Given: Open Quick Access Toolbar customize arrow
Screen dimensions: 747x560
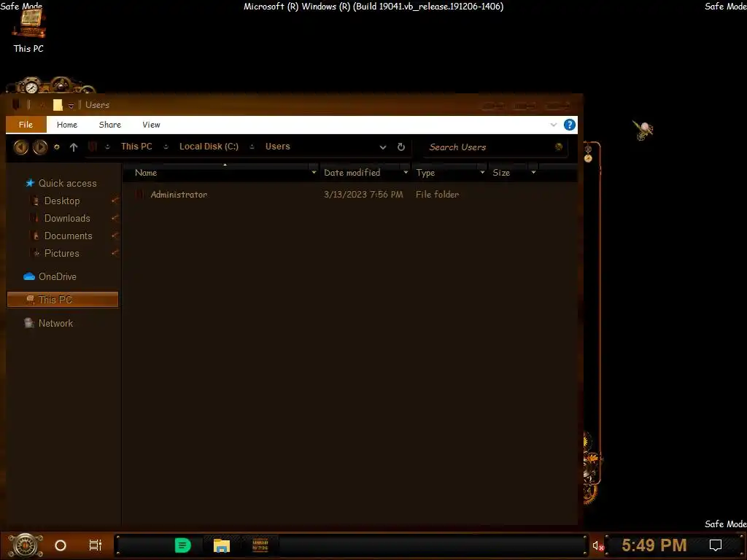Looking at the screenshot, I should pyautogui.click(x=71, y=105).
